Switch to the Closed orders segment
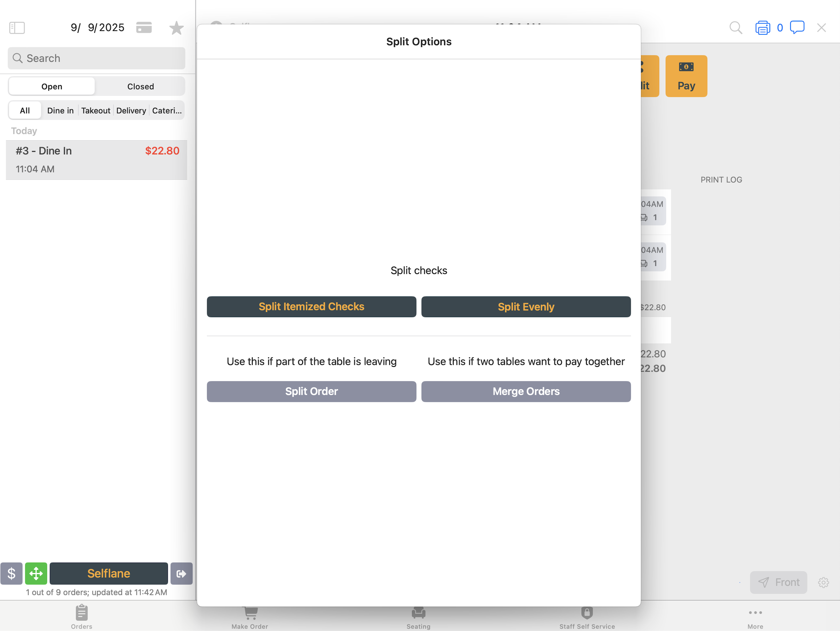 tap(141, 87)
